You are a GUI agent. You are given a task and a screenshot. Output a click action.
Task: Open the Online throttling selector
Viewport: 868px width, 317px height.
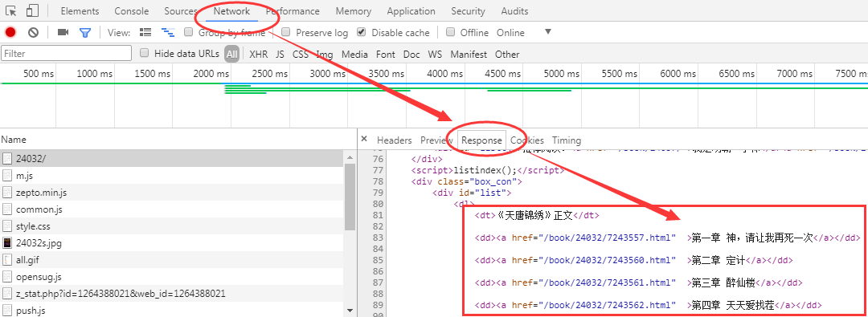[510, 33]
